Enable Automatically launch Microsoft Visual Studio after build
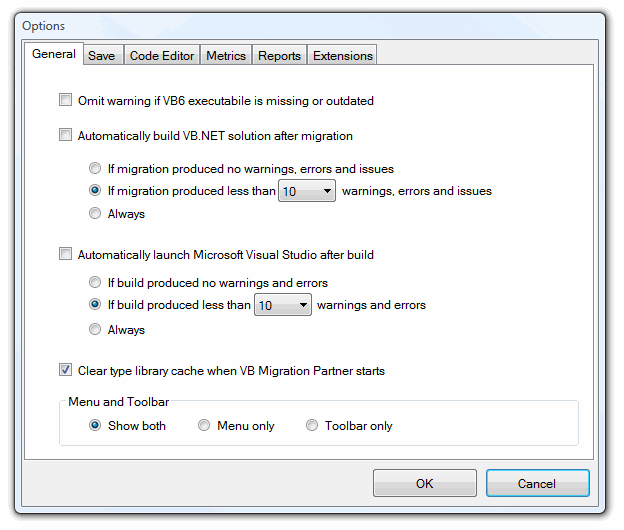624x530 pixels. (65, 253)
